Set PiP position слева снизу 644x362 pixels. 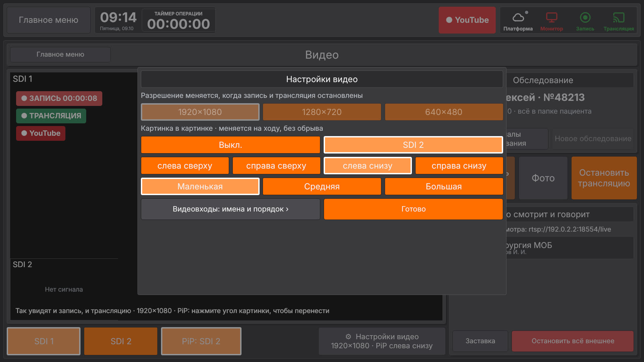[x=368, y=166]
